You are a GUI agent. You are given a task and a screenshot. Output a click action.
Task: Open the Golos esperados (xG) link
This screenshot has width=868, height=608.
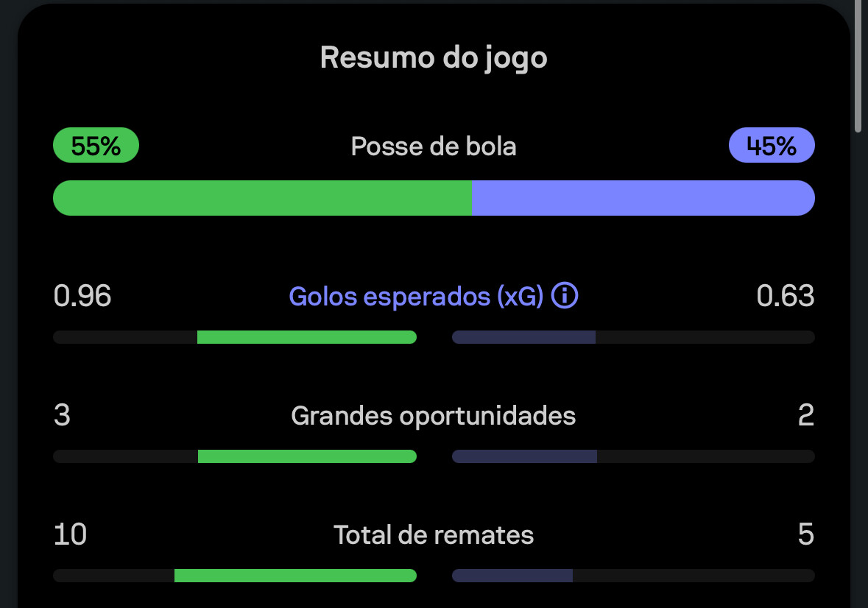click(415, 297)
